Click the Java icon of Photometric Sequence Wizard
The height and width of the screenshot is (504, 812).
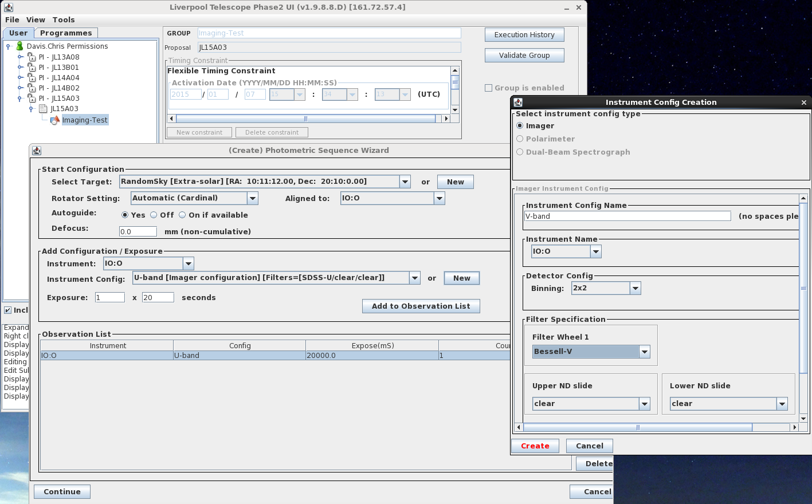click(x=37, y=151)
